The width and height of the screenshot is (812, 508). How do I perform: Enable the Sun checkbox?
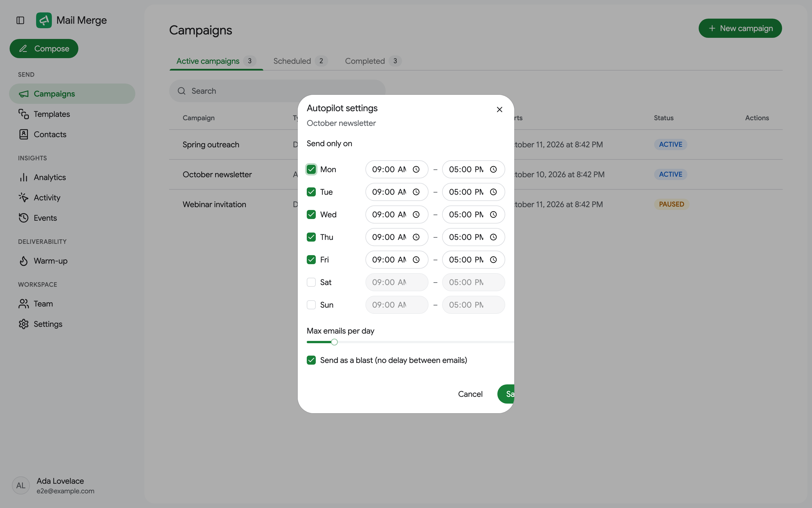click(x=311, y=305)
